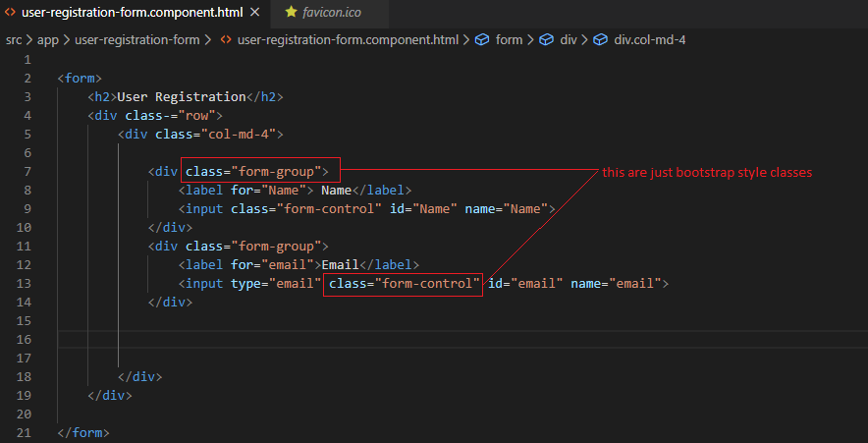The height and width of the screenshot is (443, 868).
Task: Close the user-registration-form.component.html tab
Action: tap(255, 12)
